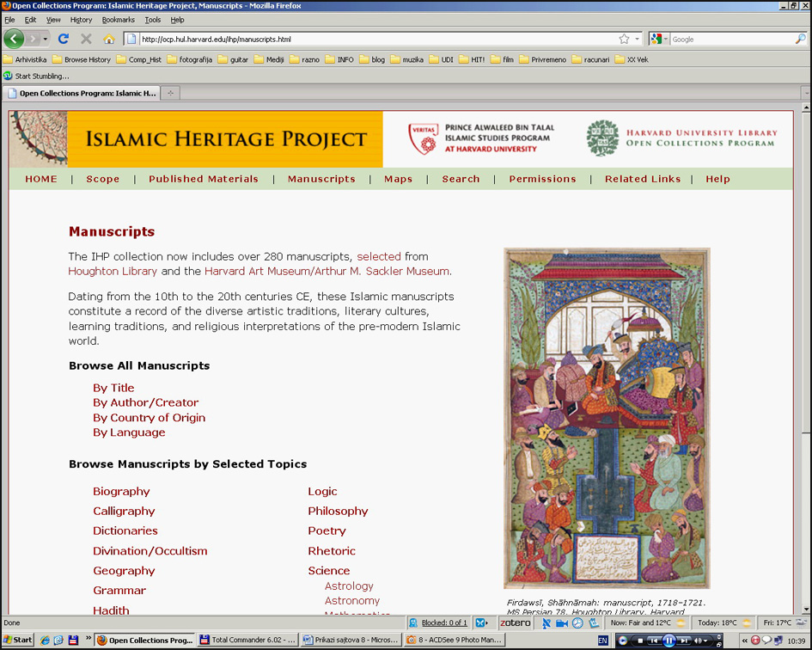
Task: Browse manuscripts By Country of Origin
Action: 149,417
